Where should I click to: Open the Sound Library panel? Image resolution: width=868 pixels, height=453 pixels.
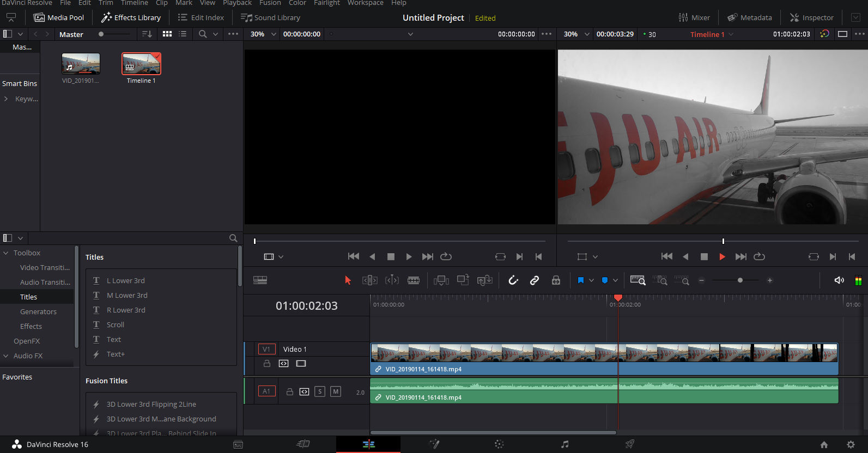point(270,17)
